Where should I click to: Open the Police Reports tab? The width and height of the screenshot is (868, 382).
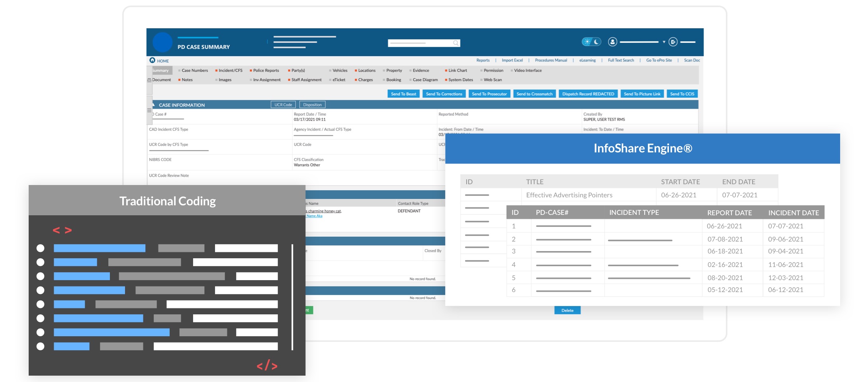266,70
